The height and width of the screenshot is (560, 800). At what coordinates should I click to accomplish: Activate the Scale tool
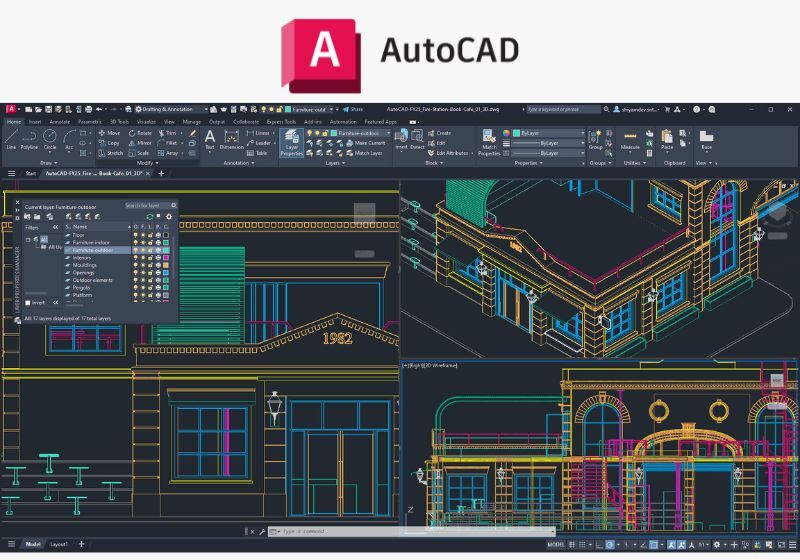click(x=139, y=153)
